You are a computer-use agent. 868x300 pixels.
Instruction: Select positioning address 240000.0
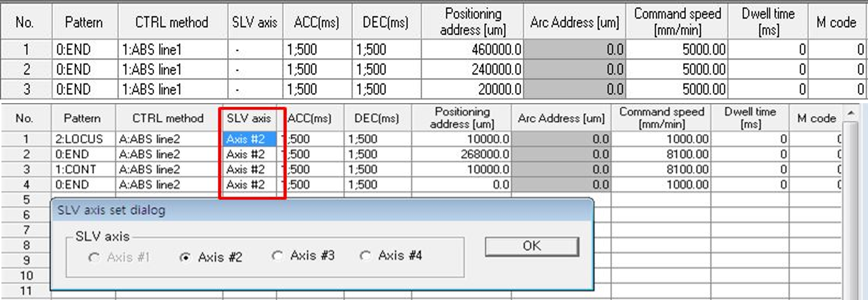[x=472, y=69]
